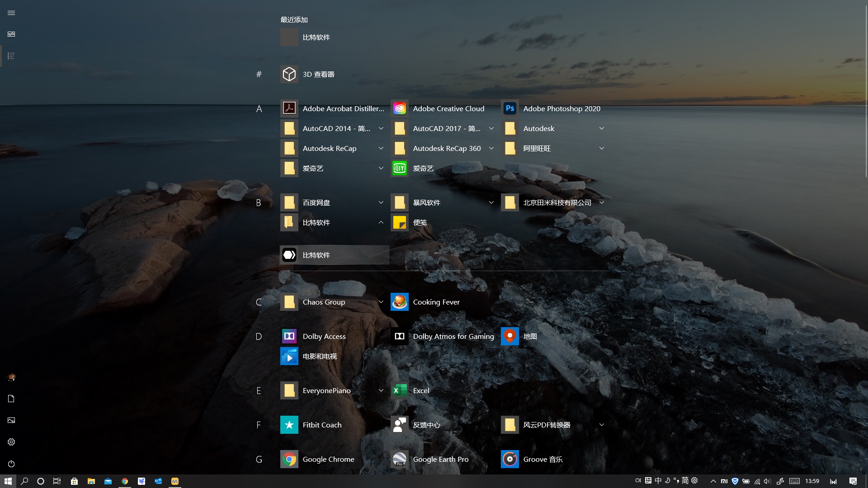This screenshot has width=868, height=488.
Task: Open Task View on taskbar
Action: click(57, 481)
